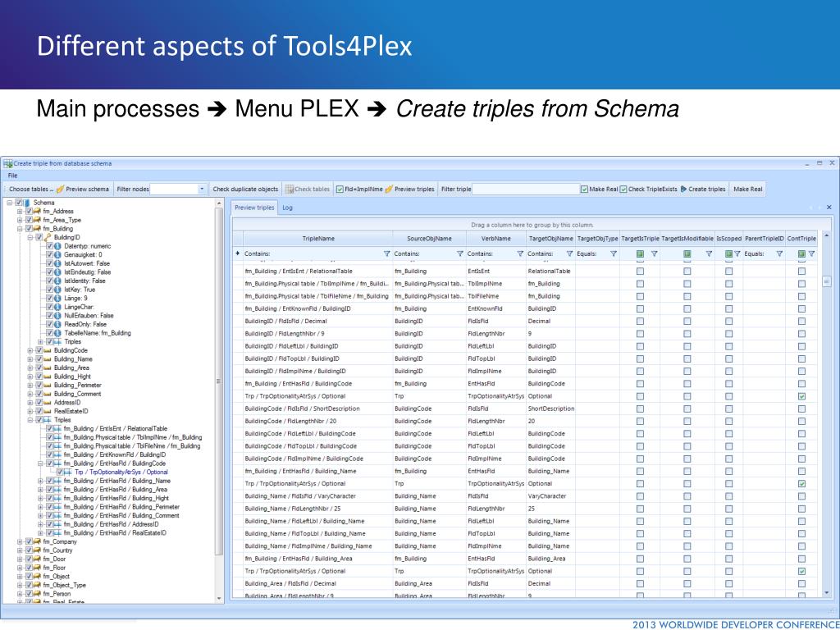The image size is (840, 630).
Task: Select the Preview triples tab
Action: coord(254,208)
